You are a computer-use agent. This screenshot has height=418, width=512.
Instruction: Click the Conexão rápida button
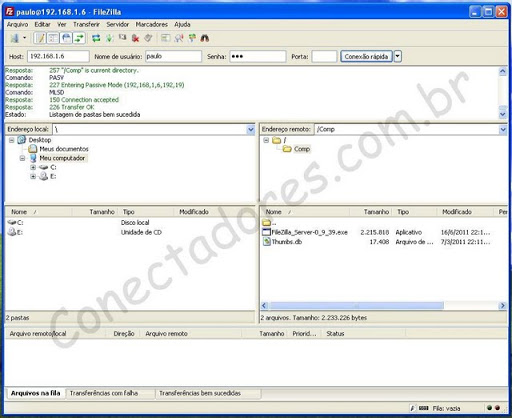pos(366,56)
